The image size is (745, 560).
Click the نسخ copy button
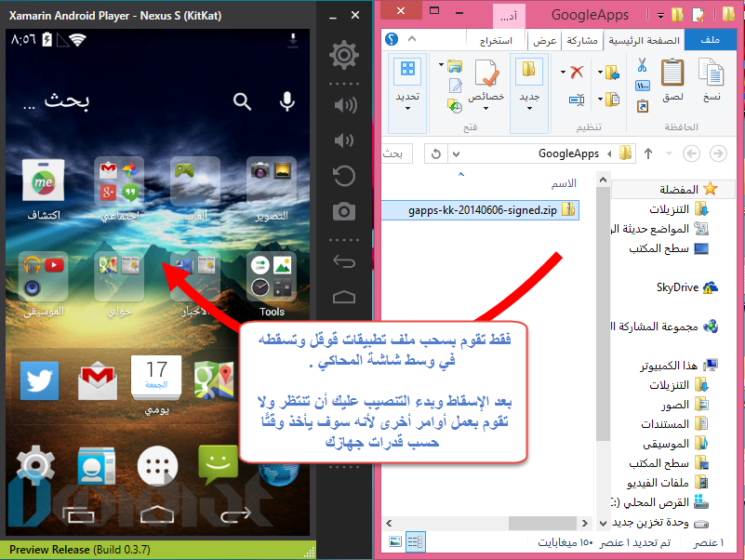tap(712, 80)
